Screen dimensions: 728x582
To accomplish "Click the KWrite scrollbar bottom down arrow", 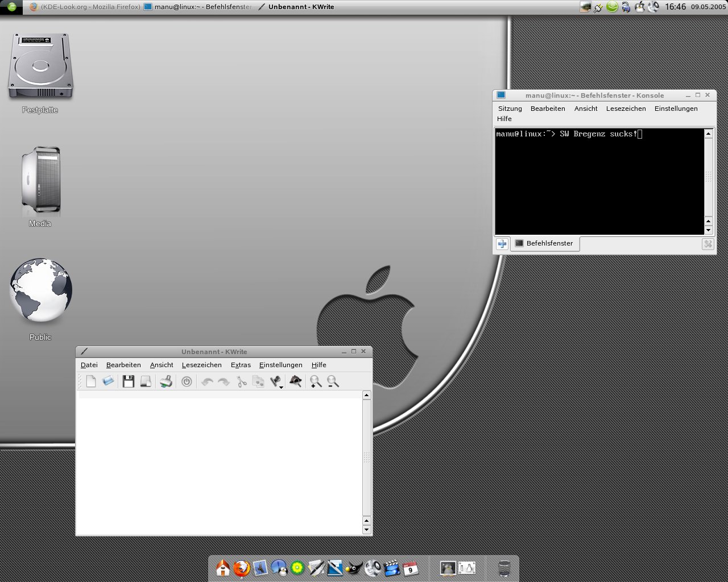I will (x=367, y=530).
